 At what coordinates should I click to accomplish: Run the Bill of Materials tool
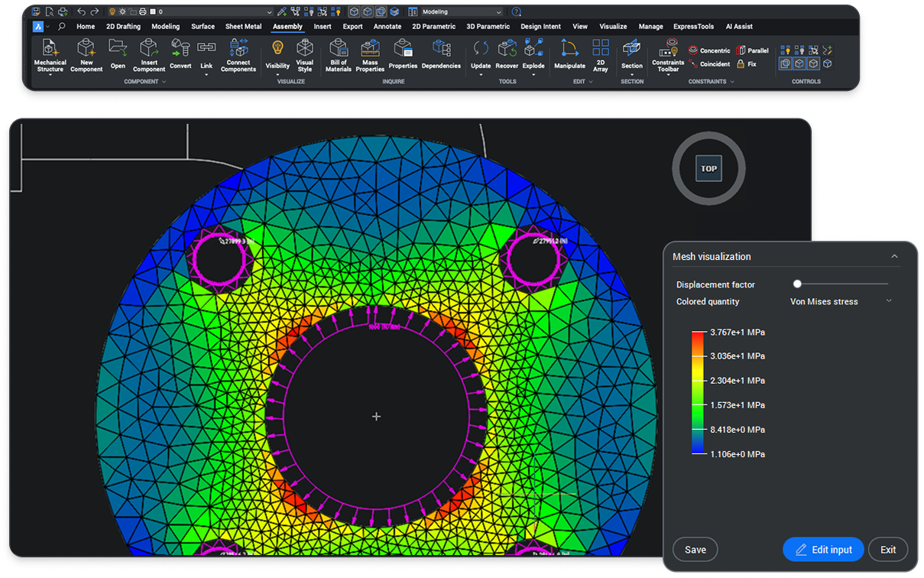338,57
